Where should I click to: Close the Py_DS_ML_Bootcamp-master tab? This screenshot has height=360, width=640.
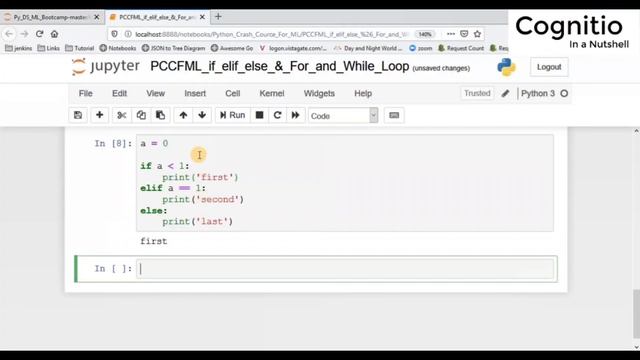(97, 17)
